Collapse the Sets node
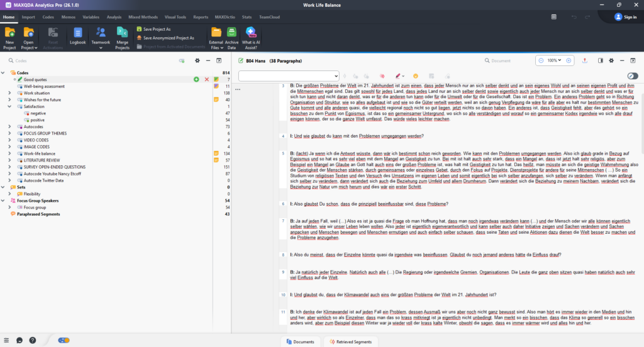Image resolution: width=644 pixels, height=347 pixels. tap(3, 187)
